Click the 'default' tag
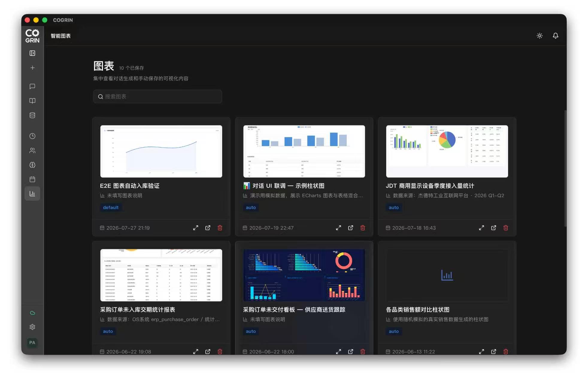The width and height of the screenshot is (588, 383). click(x=110, y=208)
